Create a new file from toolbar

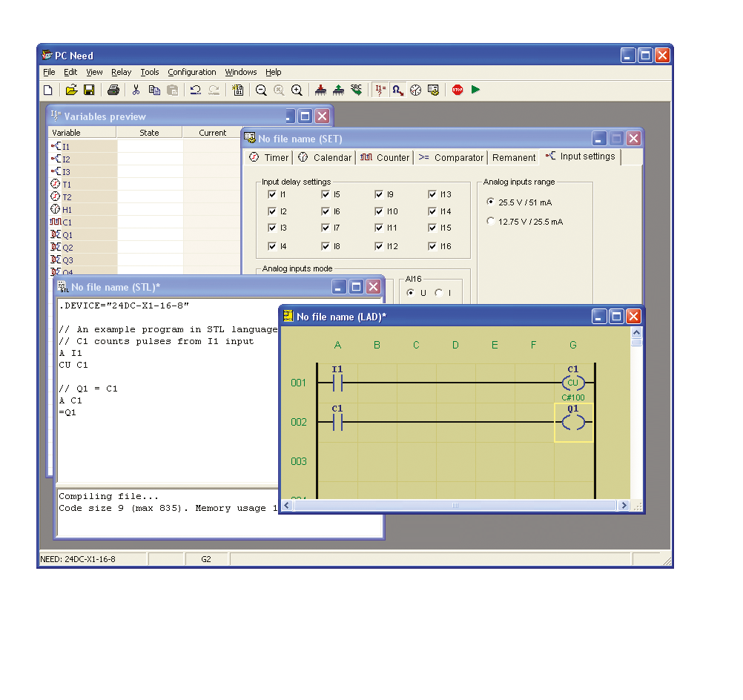pos(48,90)
